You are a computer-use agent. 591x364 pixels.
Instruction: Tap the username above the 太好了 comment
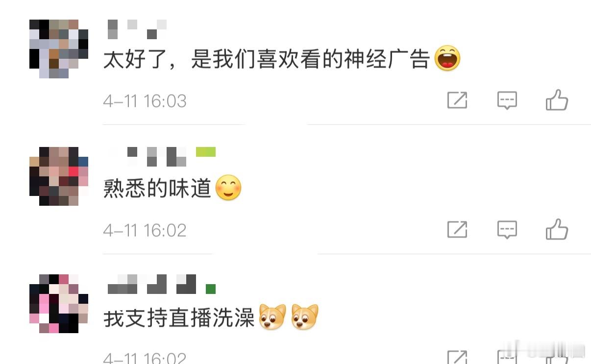coord(137,29)
